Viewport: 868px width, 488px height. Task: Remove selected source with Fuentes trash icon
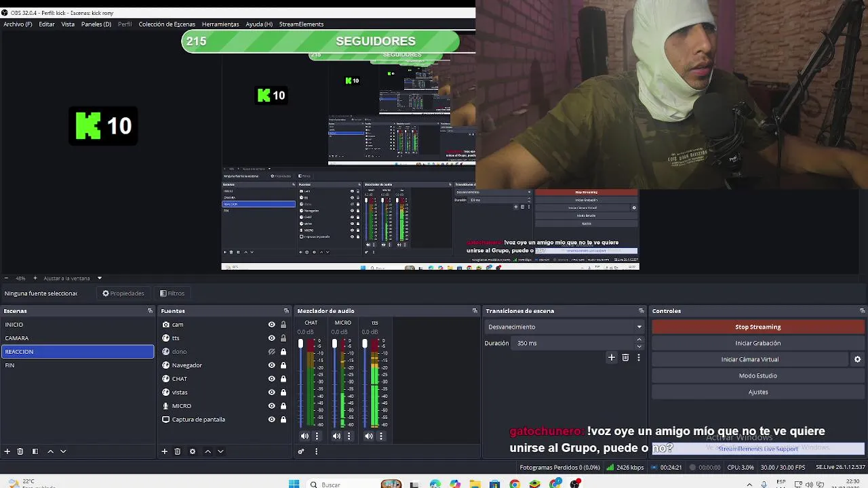178,451
